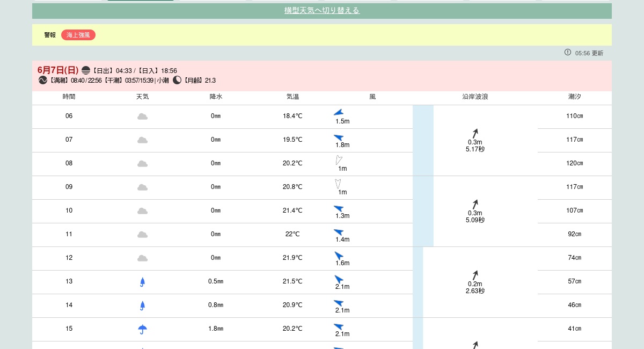Viewport: 644px width, 349px height.
Task: Click the 【日出】04:33 sunrise text
Action: (x=112, y=71)
